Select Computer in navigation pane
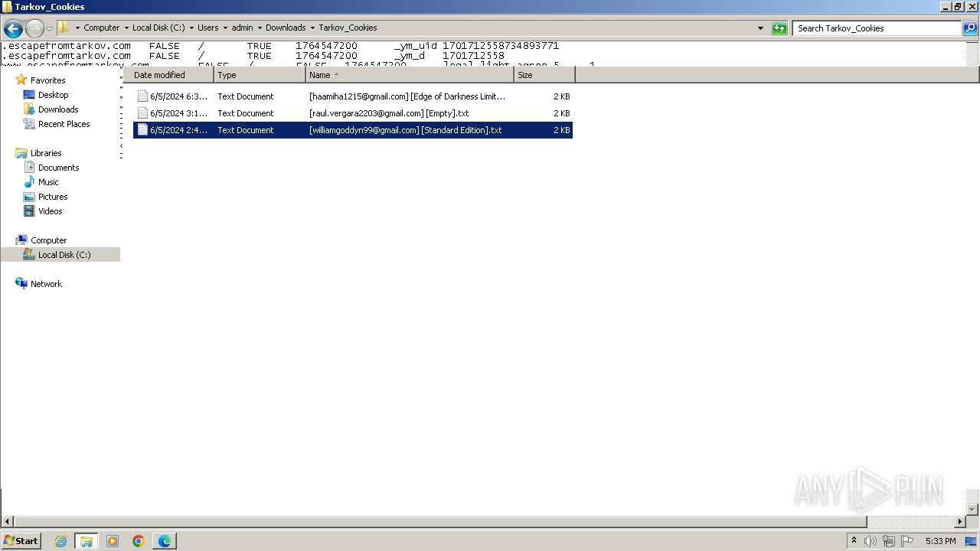 (x=48, y=240)
